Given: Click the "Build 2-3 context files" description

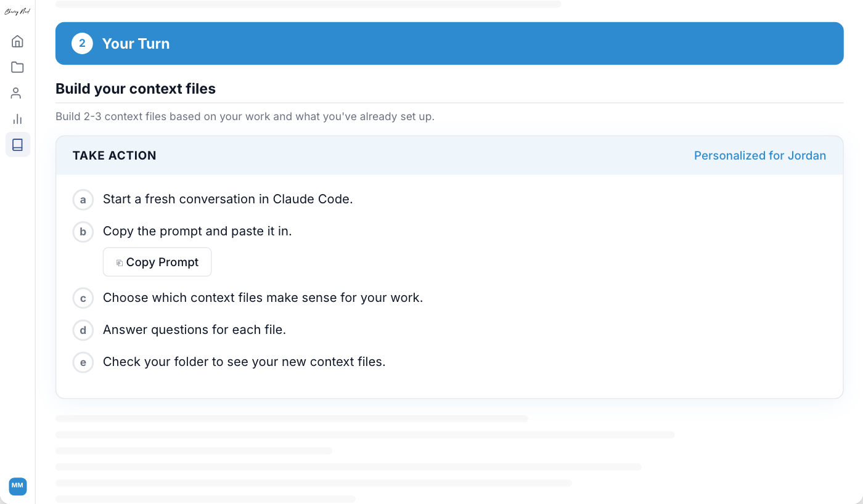Looking at the screenshot, I should tap(245, 116).
